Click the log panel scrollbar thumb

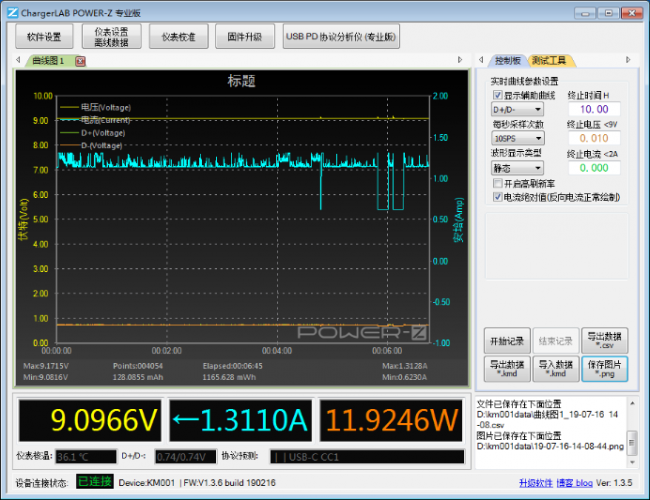coord(632,442)
